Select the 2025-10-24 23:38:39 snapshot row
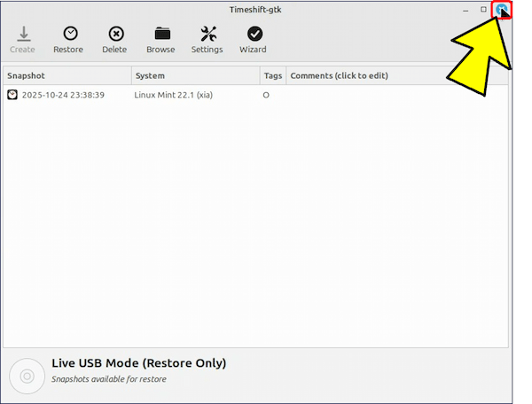 click(x=63, y=95)
